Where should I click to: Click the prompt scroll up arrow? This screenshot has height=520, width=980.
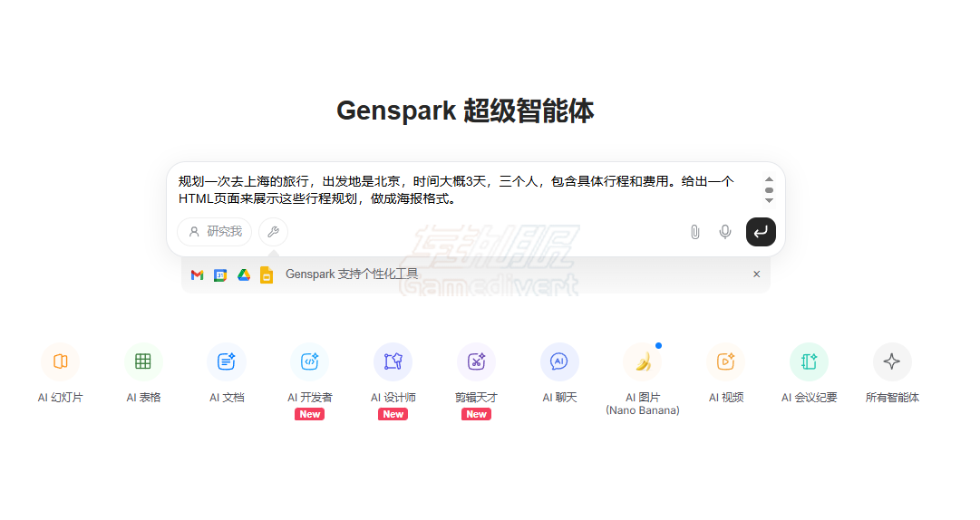tap(770, 179)
